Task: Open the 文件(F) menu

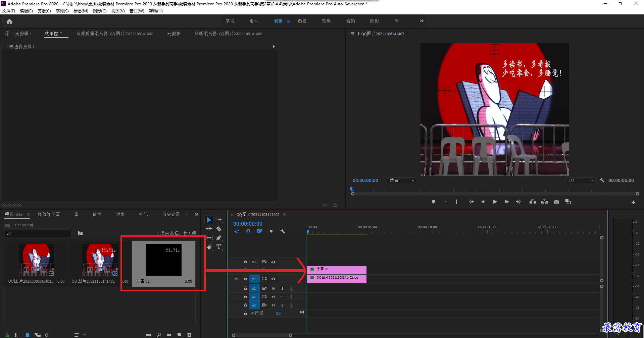Action: pos(9,11)
